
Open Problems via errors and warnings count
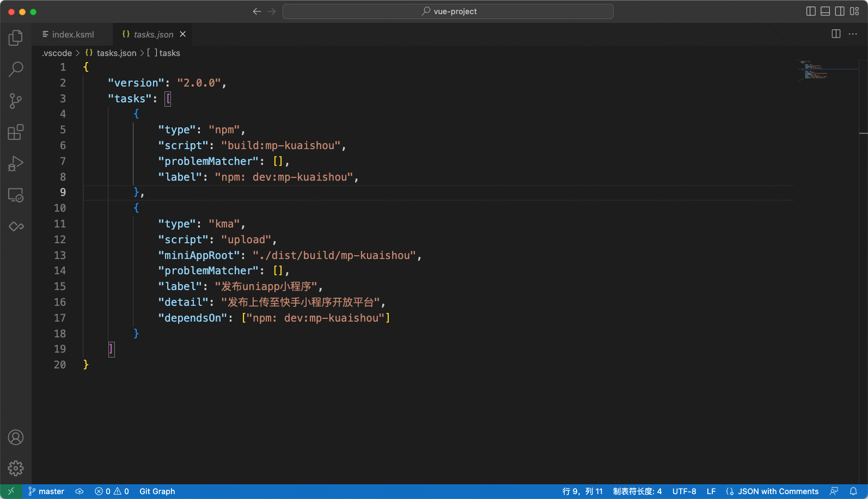coord(112,491)
